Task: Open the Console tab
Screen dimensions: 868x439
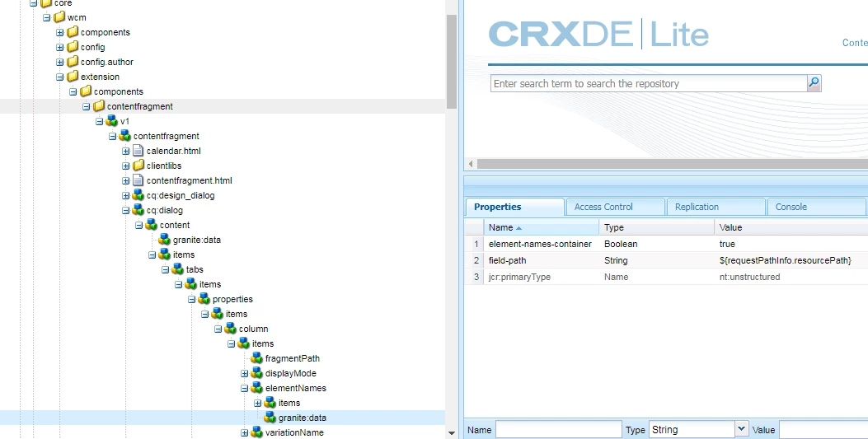Action: click(x=816, y=207)
